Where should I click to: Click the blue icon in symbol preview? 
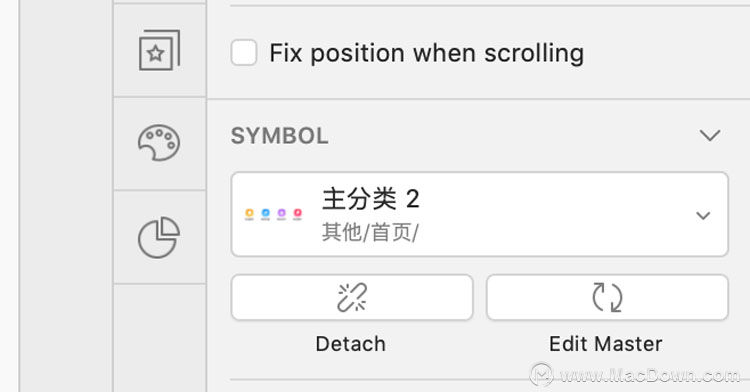(265, 214)
